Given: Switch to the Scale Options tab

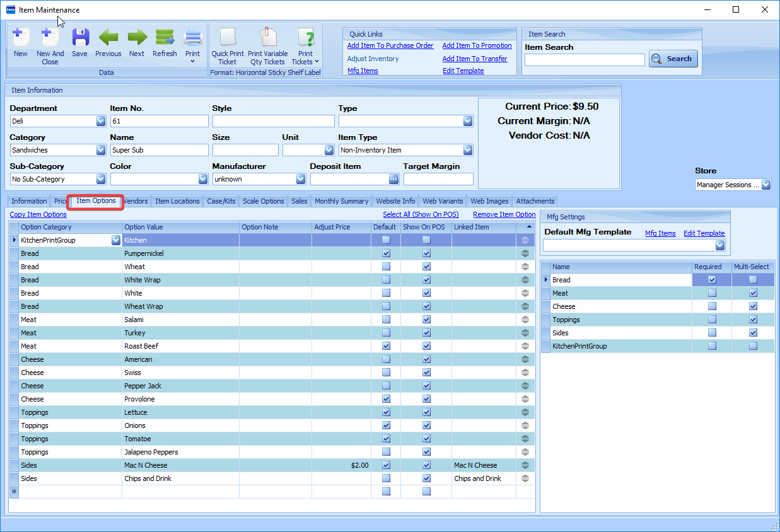Looking at the screenshot, I should coord(263,201).
